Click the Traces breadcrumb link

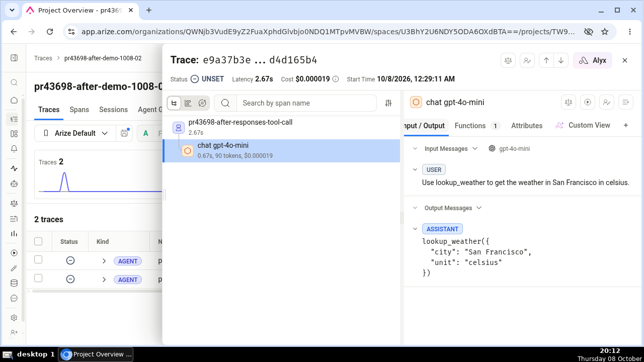43,58
